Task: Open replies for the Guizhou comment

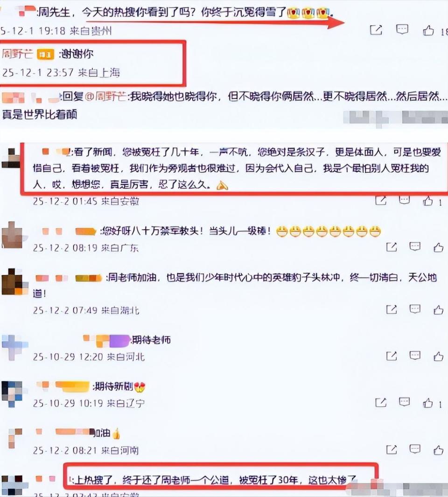Action: 402,30
